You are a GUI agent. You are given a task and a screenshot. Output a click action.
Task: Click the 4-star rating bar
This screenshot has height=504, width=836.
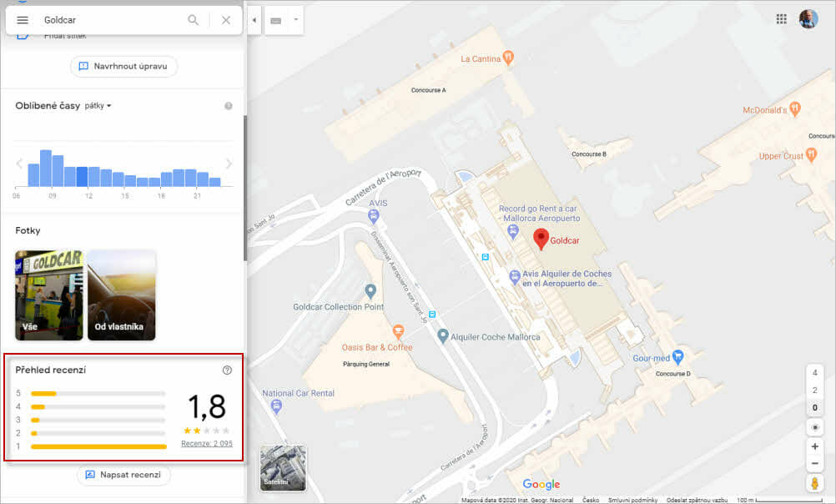point(98,407)
